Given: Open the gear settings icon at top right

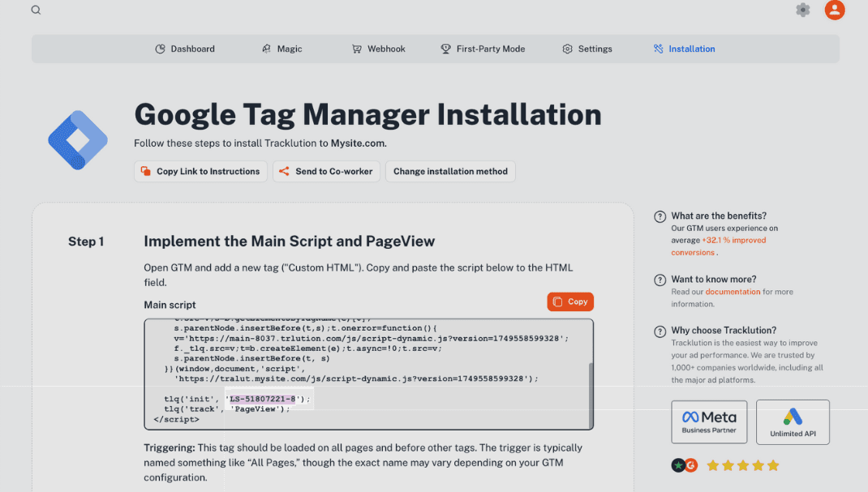Looking at the screenshot, I should [802, 10].
